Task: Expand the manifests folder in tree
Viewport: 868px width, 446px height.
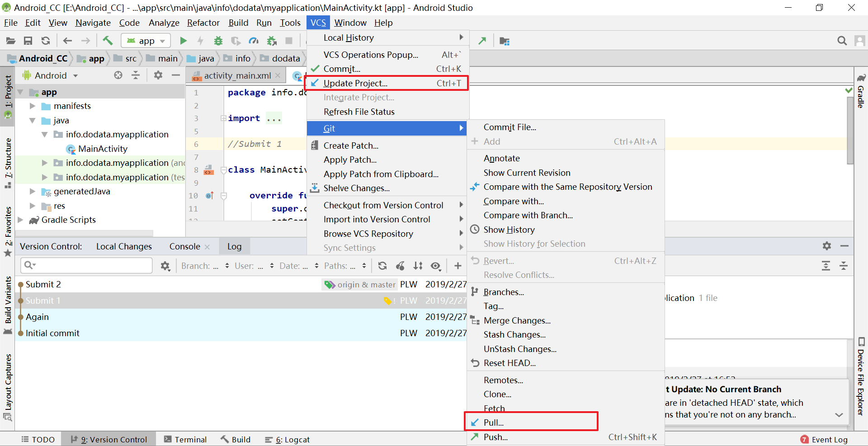Action: point(33,106)
